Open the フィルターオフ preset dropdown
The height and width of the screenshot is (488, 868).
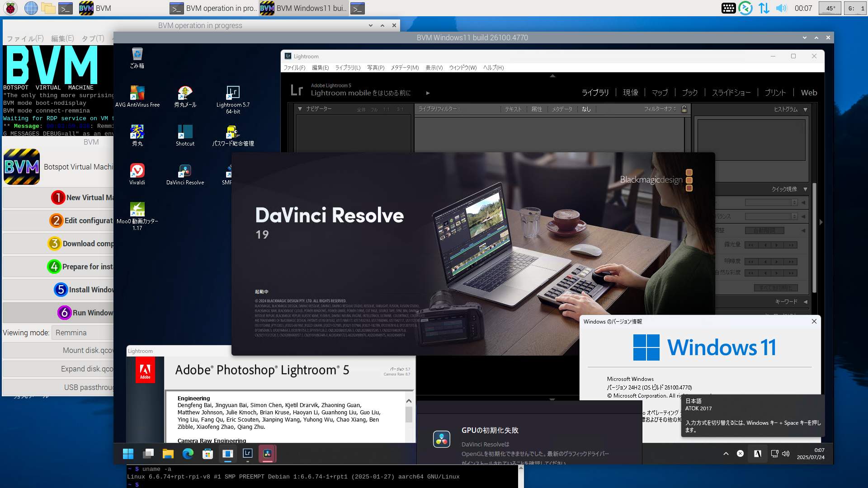660,109
